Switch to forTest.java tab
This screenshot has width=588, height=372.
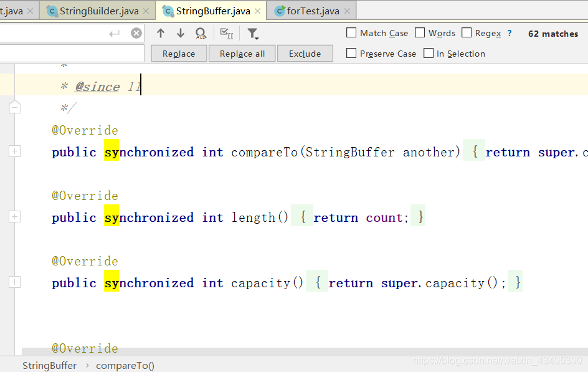[x=313, y=11]
